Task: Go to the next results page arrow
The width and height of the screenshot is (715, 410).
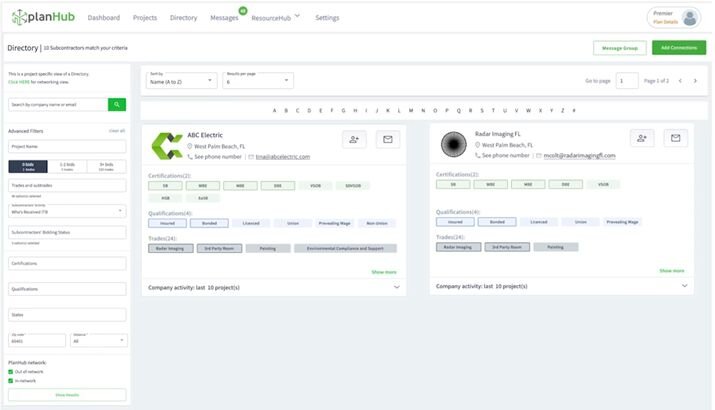Action: (695, 81)
